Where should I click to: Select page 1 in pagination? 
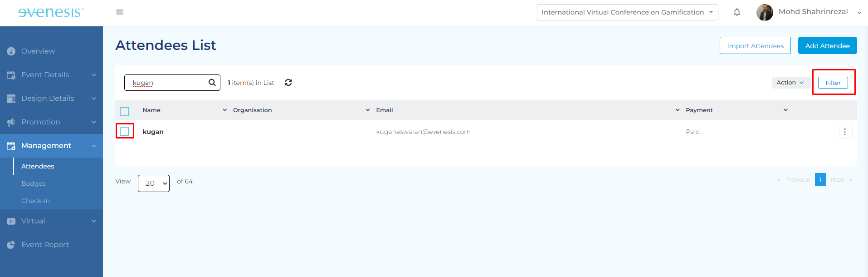pyautogui.click(x=820, y=180)
